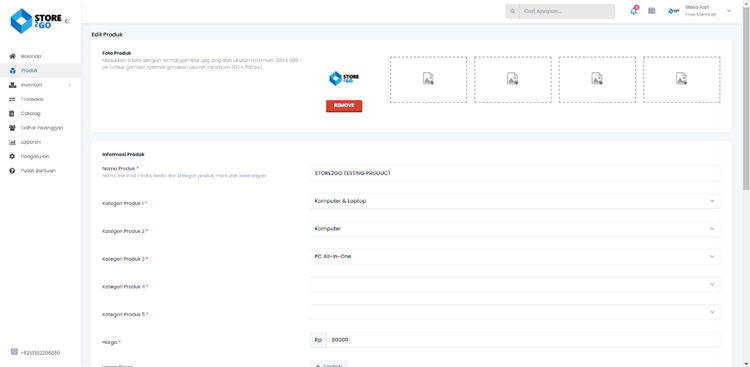Open empty Kategori Produk 4 dropdown

[x=515, y=284]
